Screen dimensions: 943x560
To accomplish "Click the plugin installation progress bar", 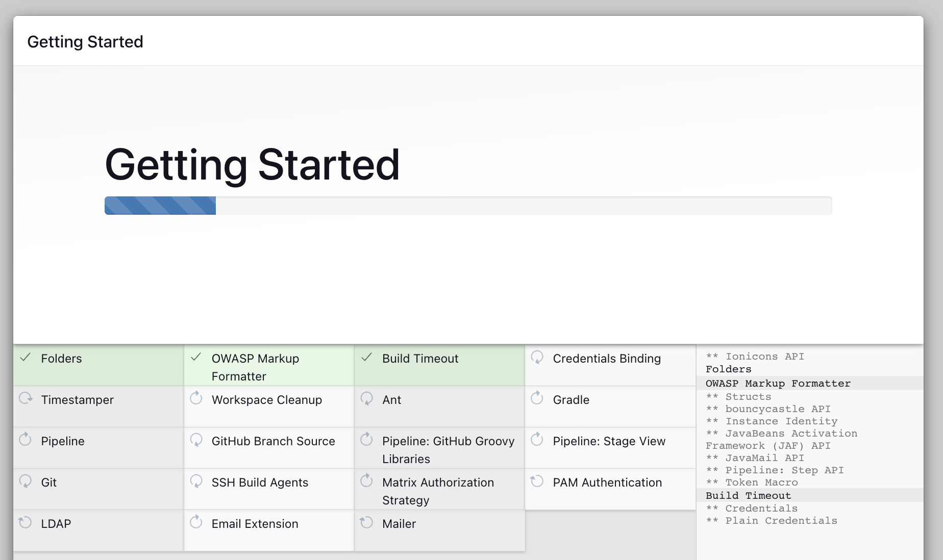I will pyautogui.click(x=468, y=206).
